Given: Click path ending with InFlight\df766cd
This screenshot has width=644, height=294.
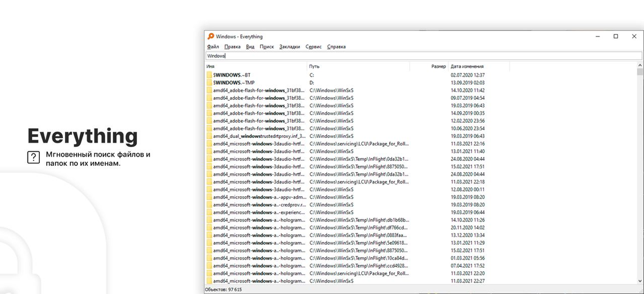Looking at the screenshot, I should (x=359, y=227).
